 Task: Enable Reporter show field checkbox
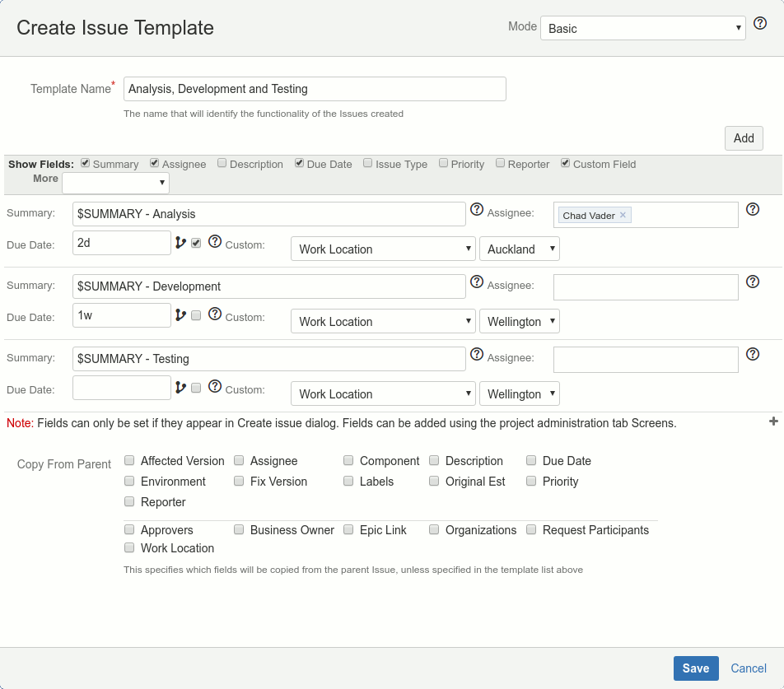501,163
